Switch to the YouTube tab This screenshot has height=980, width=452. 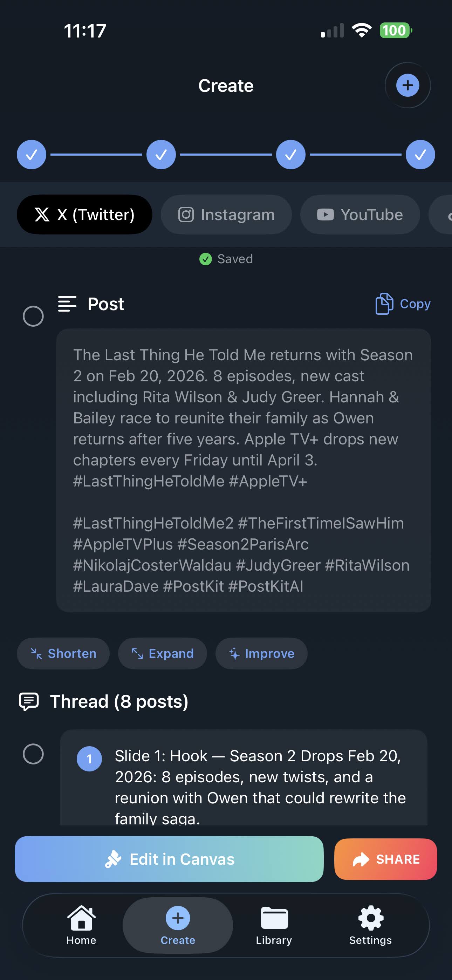(x=360, y=215)
